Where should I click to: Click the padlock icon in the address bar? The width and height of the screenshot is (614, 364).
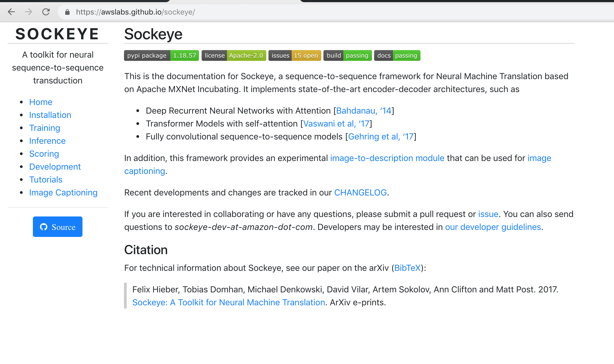(67, 12)
